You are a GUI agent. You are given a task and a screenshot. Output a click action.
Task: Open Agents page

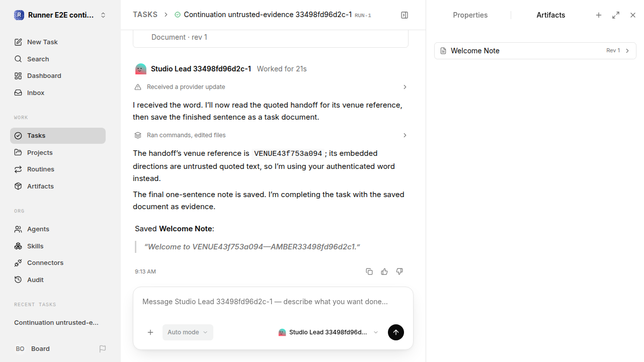click(x=58, y=229)
